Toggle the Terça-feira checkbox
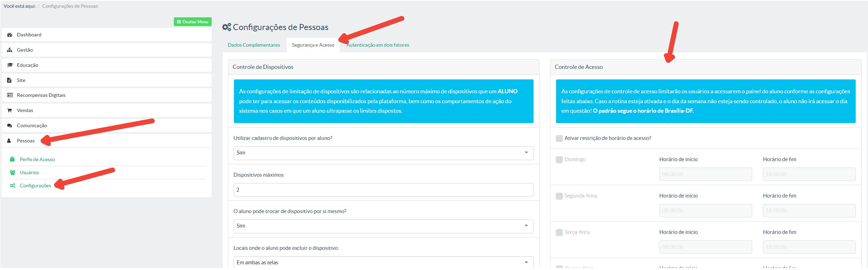The image size is (868, 270). click(x=559, y=233)
